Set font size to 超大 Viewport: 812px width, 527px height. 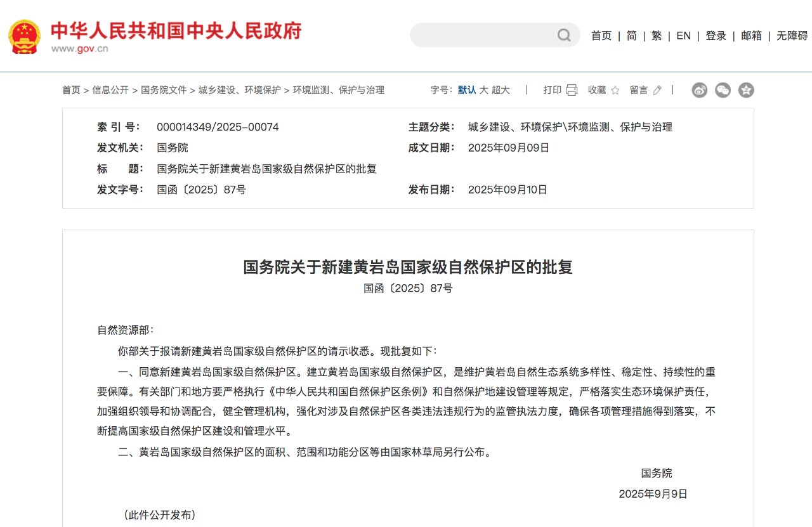[x=501, y=90]
